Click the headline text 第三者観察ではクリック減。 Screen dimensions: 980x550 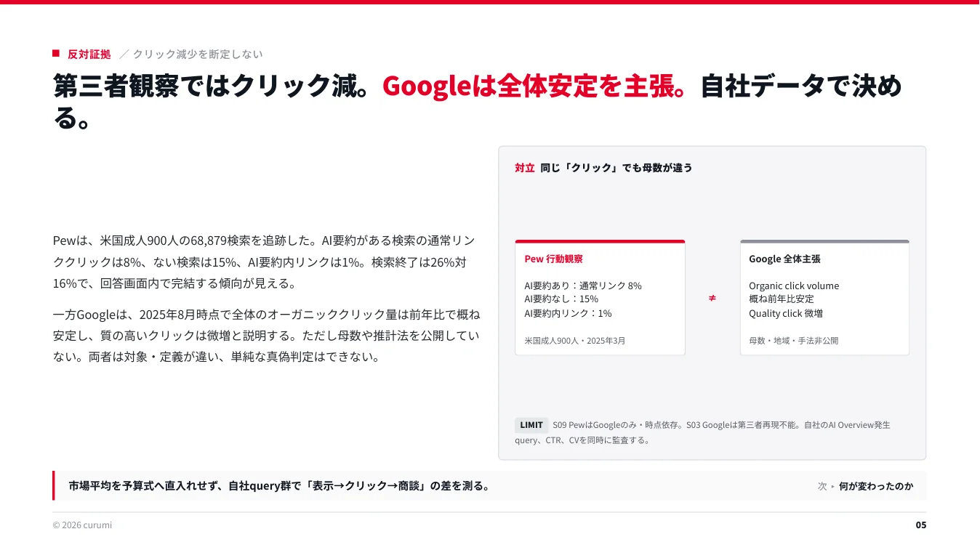pyautogui.click(x=212, y=86)
